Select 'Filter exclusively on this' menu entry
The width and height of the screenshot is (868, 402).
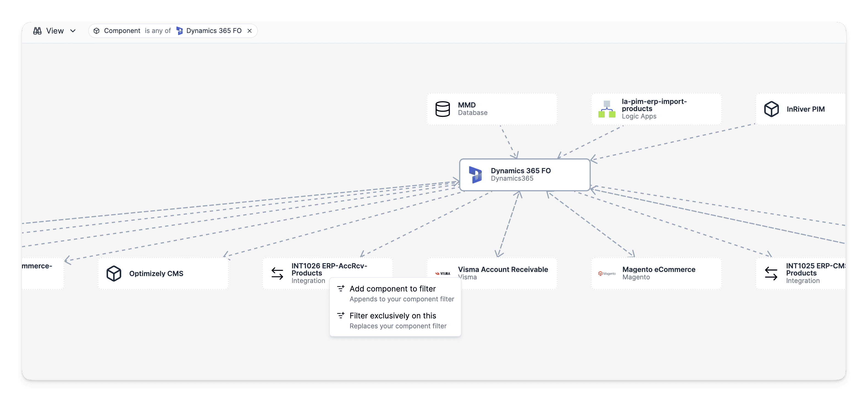[395, 320]
